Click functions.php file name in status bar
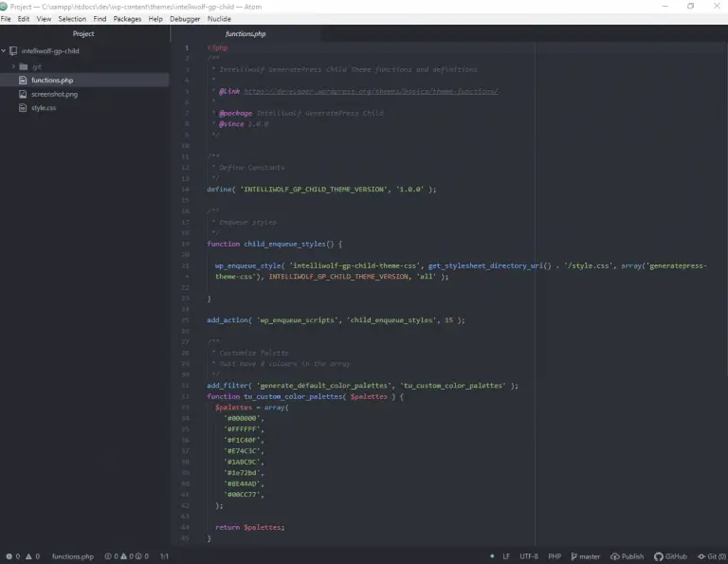Image resolution: width=728 pixels, height=564 pixels. (72, 556)
